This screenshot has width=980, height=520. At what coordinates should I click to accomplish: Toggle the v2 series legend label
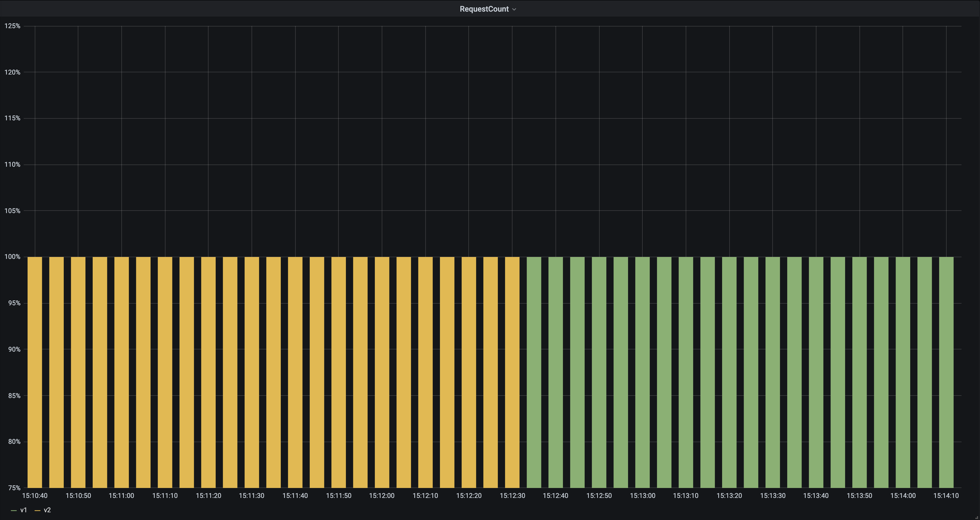pyautogui.click(x=47, y=510)
